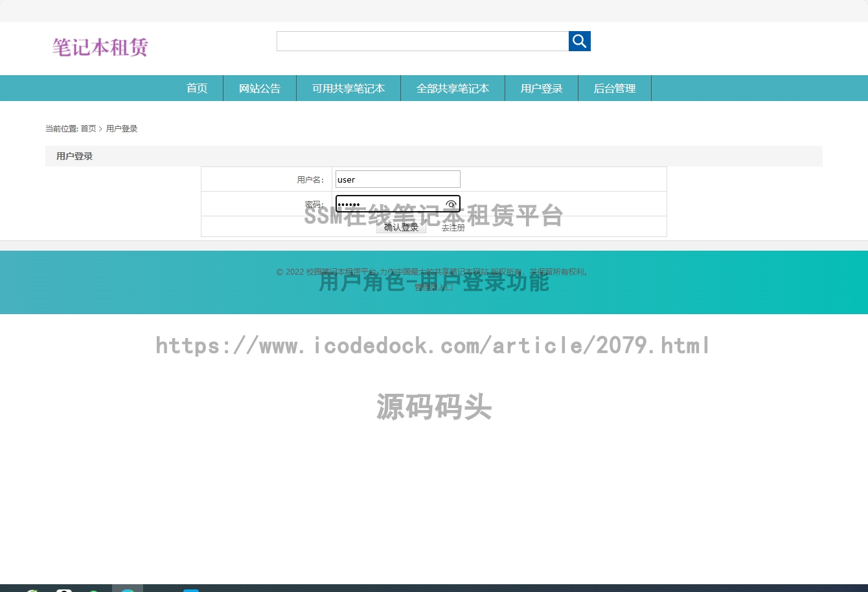Follow the 去注册 link
Viewport: 868px width, 592px height.
[x=453, y=228]
